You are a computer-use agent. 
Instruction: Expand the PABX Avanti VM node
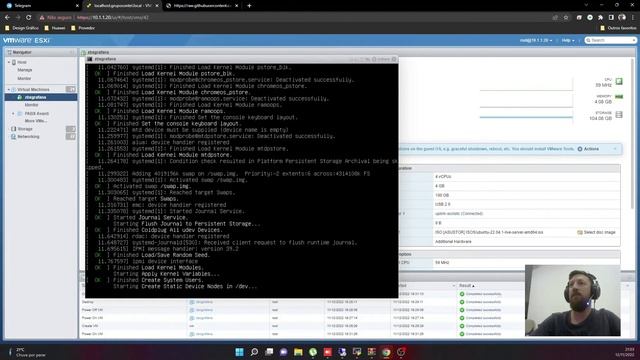tap(13, 113)
